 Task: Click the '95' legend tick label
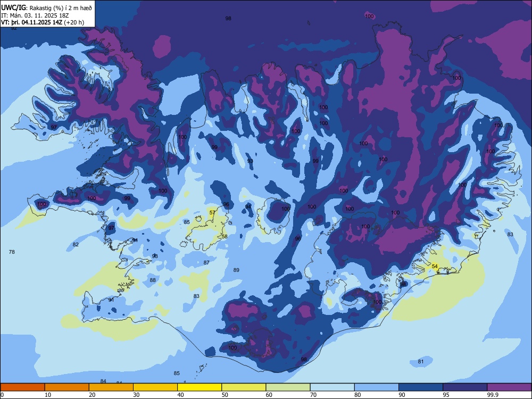446,395
